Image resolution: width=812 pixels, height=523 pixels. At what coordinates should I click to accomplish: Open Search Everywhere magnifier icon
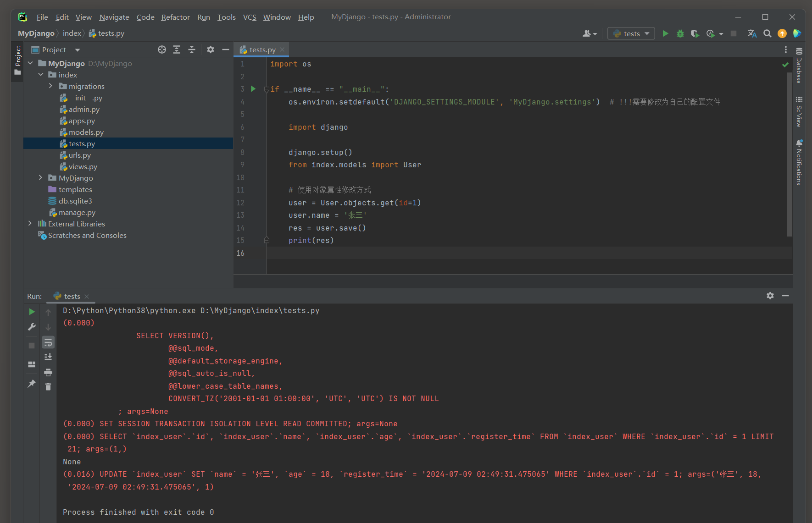pyautogui.click(x=767, y=33)
